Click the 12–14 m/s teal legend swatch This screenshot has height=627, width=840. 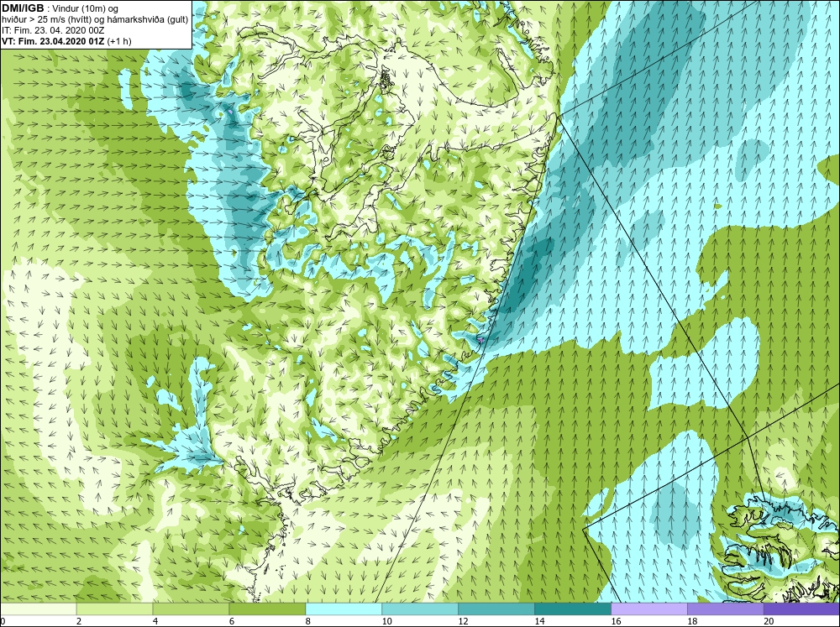coord(496,609)
